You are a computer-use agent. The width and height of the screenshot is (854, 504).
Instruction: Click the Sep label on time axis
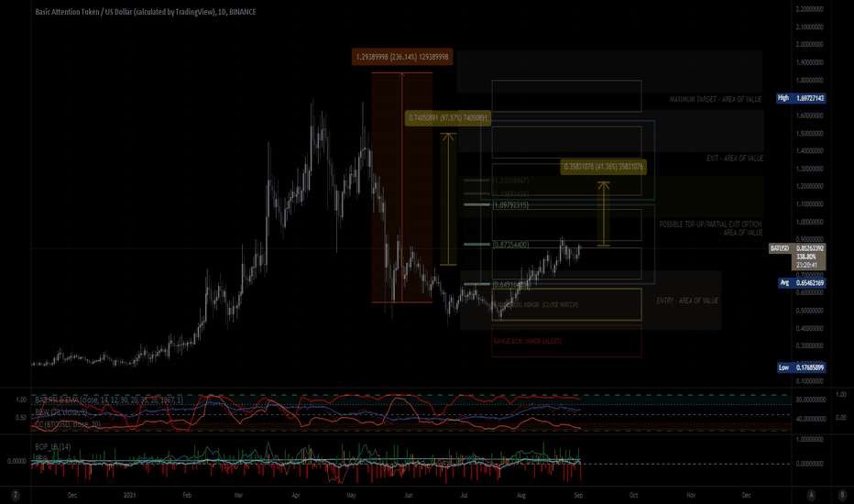tap(578, 495)
